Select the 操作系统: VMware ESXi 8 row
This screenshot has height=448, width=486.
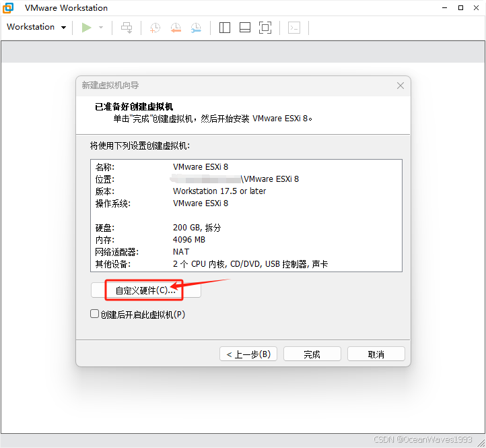tap(246, 203)
